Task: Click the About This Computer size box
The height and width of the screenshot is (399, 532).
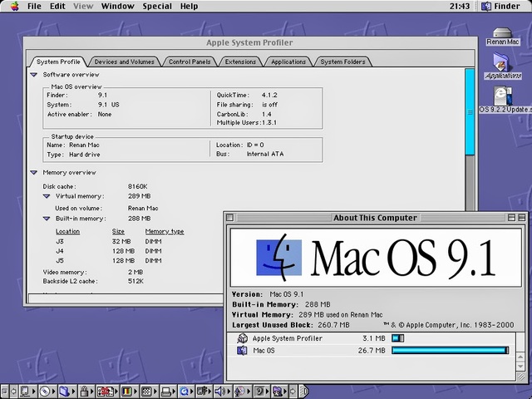Action: (520, 376)
